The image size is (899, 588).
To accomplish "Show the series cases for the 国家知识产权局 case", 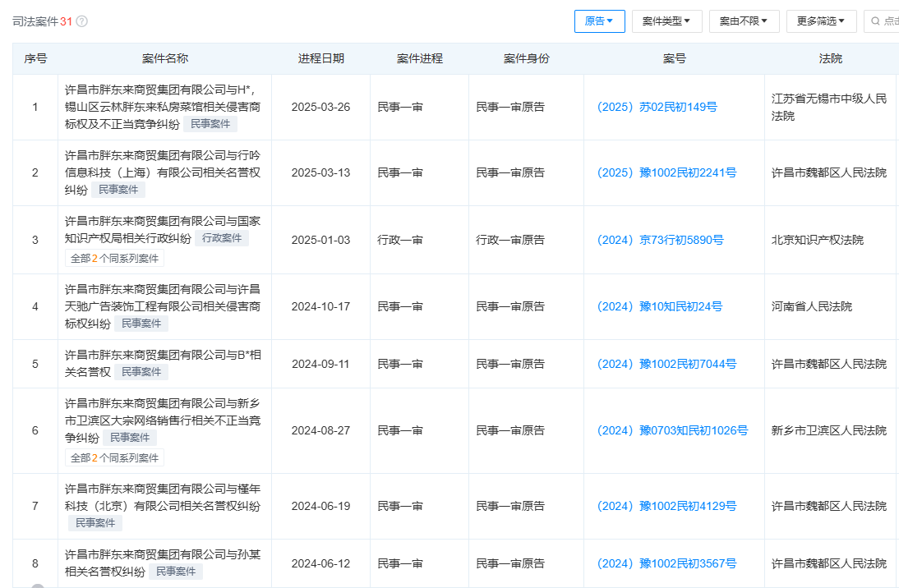I will pos(115,259).
